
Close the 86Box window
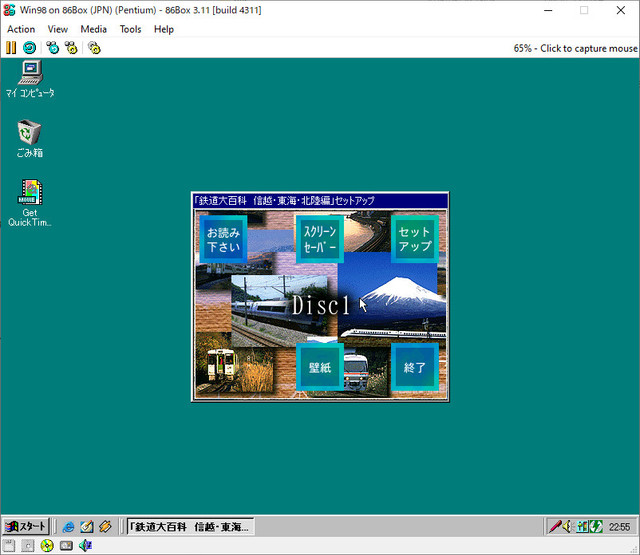(x=621, y=10)
